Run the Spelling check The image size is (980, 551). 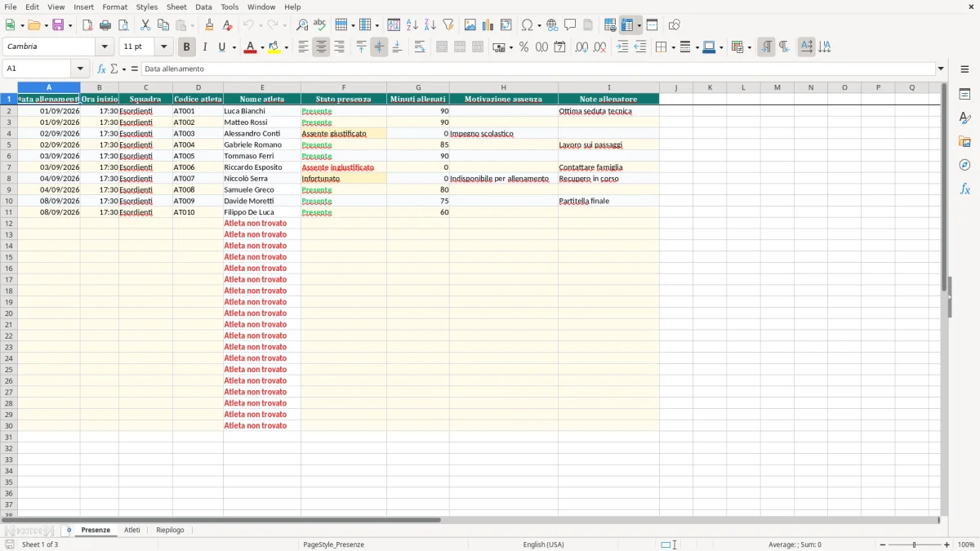point(320,25)
